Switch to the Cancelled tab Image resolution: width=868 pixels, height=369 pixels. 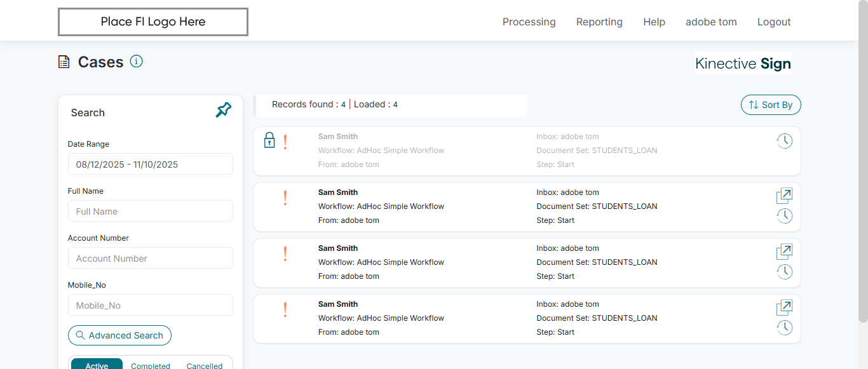[x=205, y=365]
